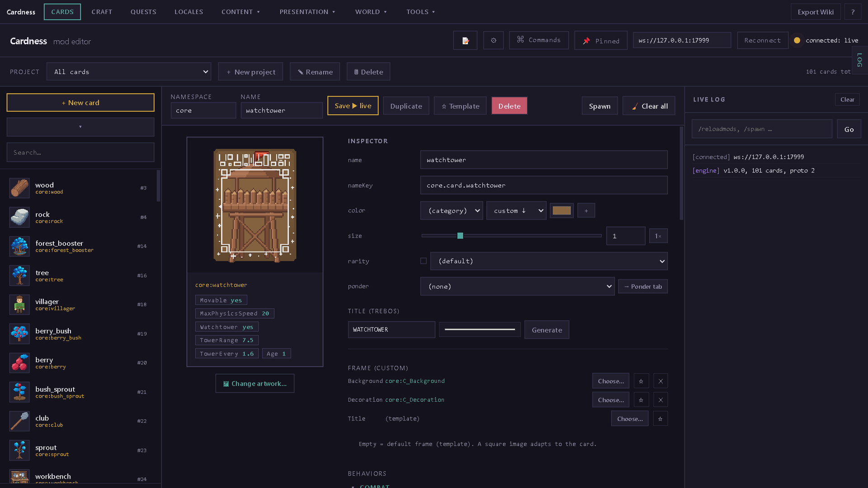
Task: Open the color (category) dropdown
Action: 452,211
